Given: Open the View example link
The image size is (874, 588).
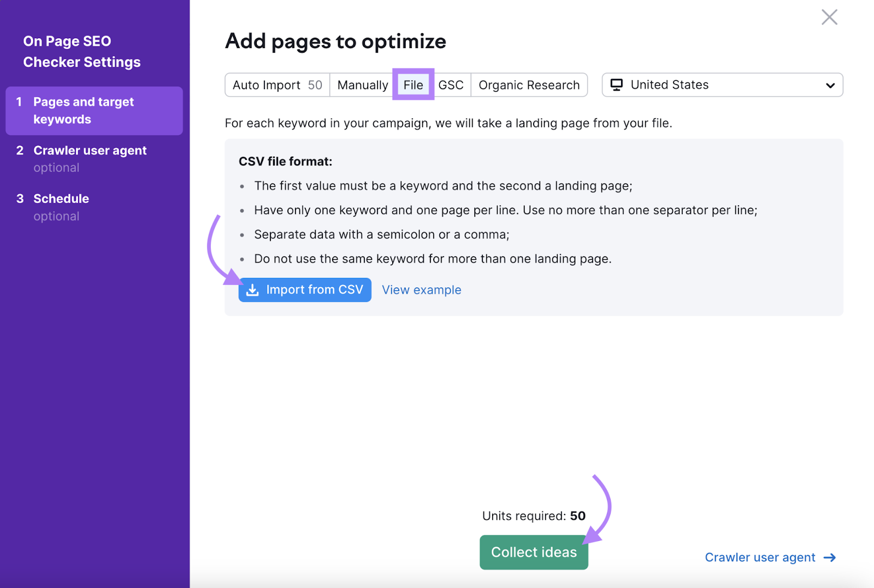Looking at the screenshot, I should [x=421, y=289].
